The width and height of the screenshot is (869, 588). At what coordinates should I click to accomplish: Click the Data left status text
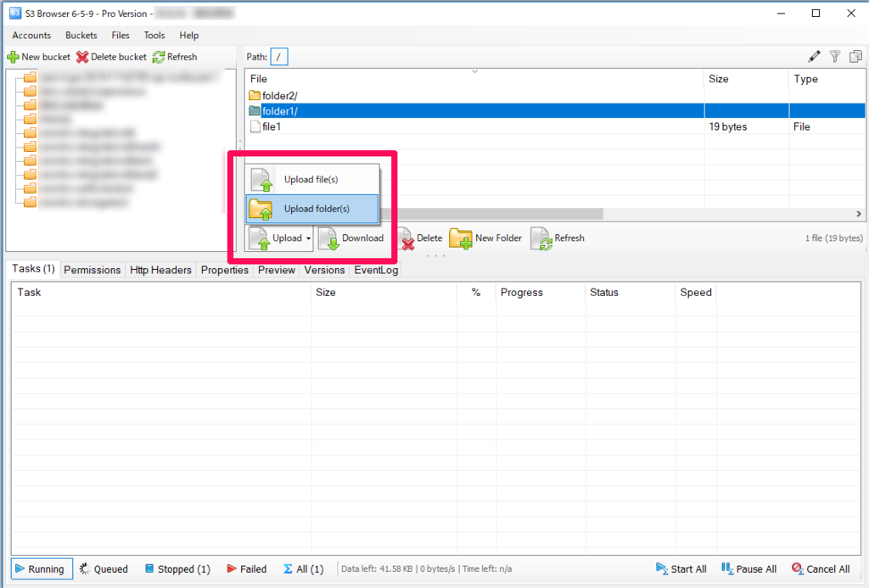click(x=426, y=568)
